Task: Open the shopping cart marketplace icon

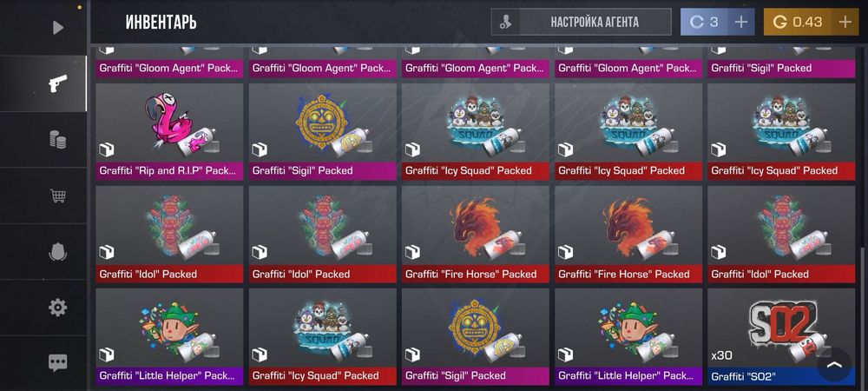Action: click(57, 195)
